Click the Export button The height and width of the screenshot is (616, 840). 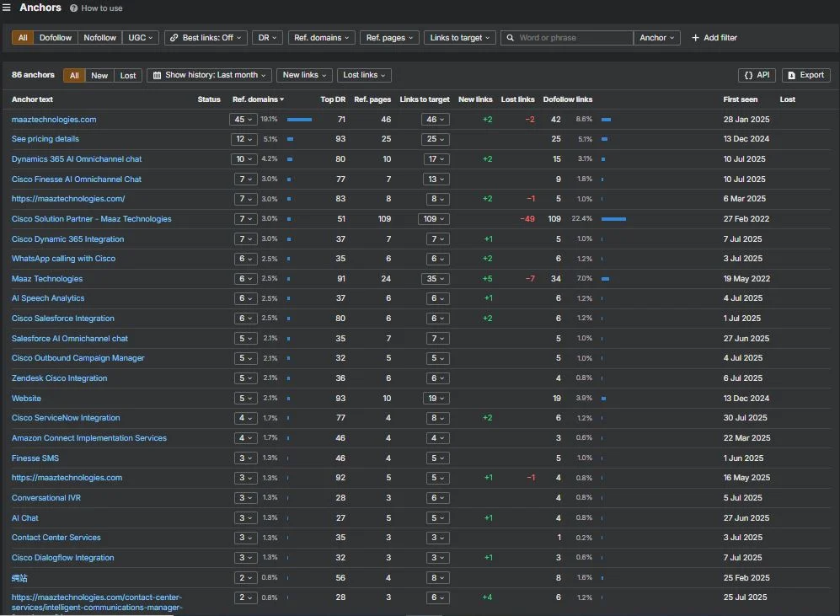[806, 75]
